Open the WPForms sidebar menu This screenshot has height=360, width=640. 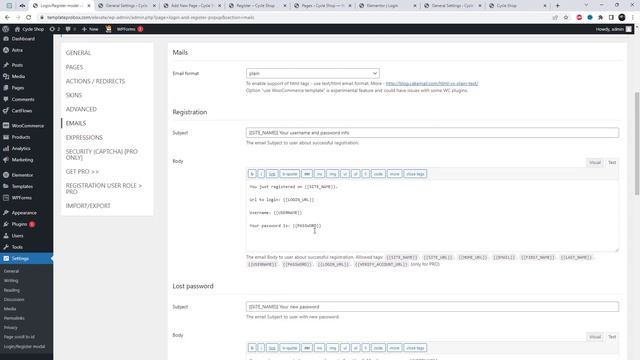coord(21,198)
